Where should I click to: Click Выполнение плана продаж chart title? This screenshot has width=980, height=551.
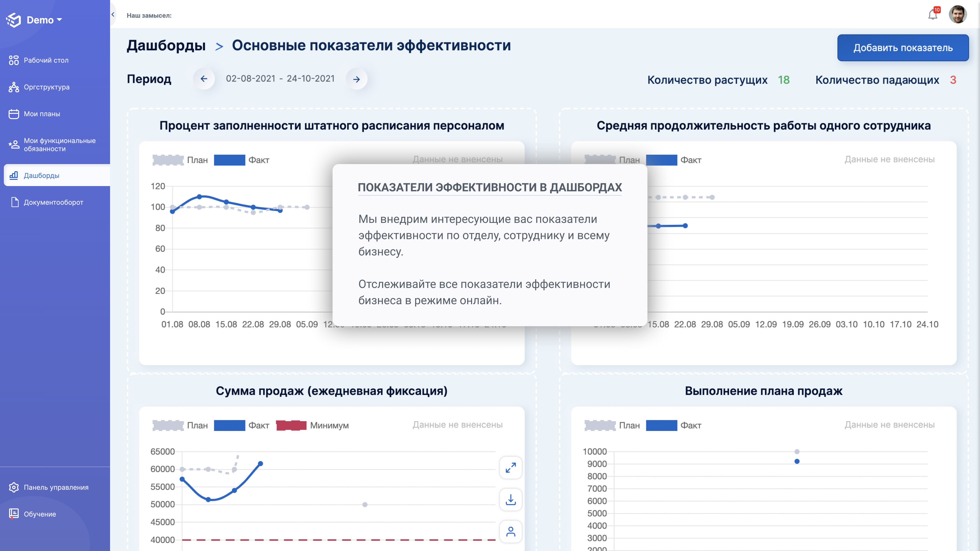tap(763, 391)
